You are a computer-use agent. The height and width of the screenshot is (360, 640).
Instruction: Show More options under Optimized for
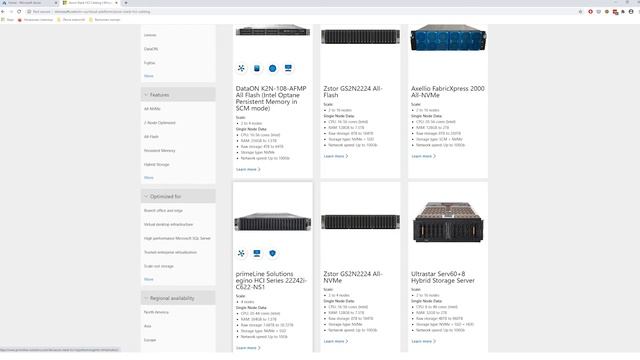point(149,279)
